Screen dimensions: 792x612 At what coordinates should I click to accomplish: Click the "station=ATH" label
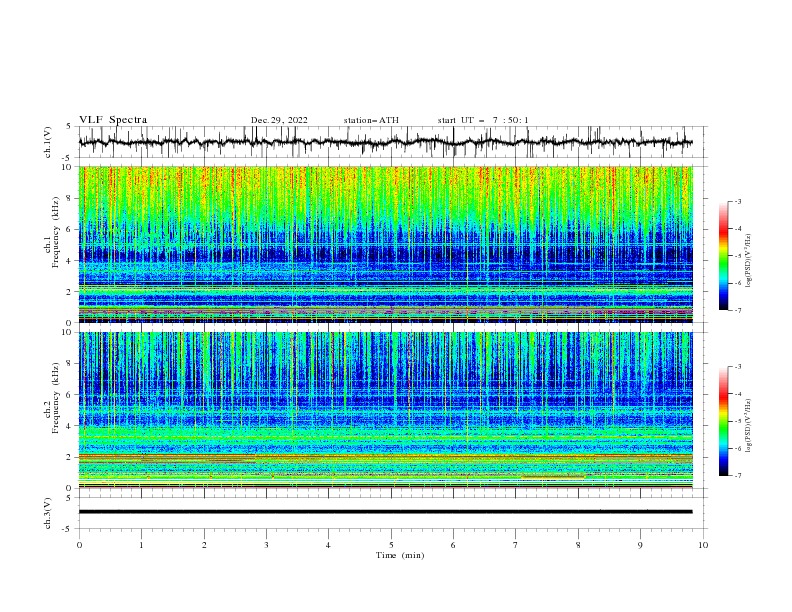click(x=371, y=120)
